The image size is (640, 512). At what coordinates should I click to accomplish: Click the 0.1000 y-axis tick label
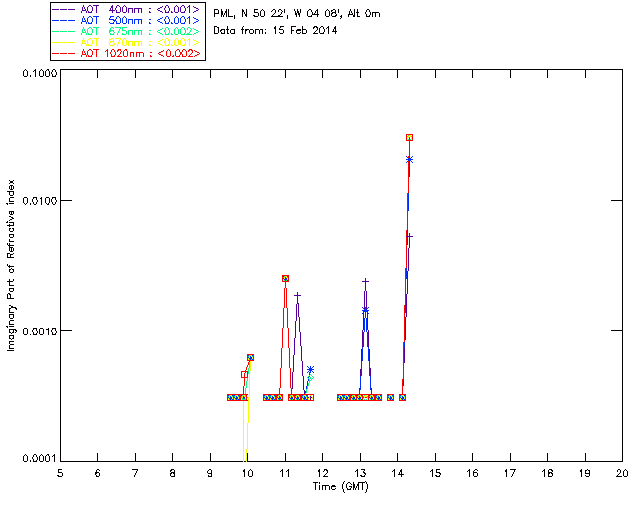click(39, 73)
